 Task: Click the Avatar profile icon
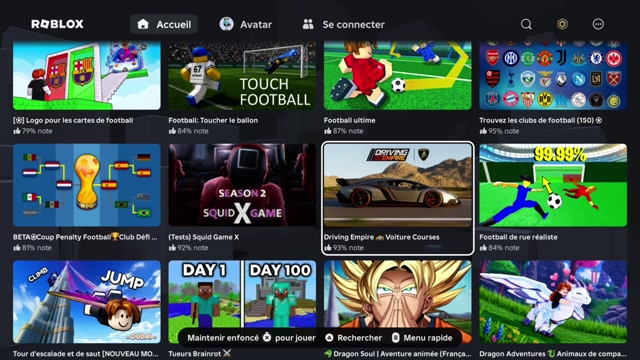[x=227, y=24]
